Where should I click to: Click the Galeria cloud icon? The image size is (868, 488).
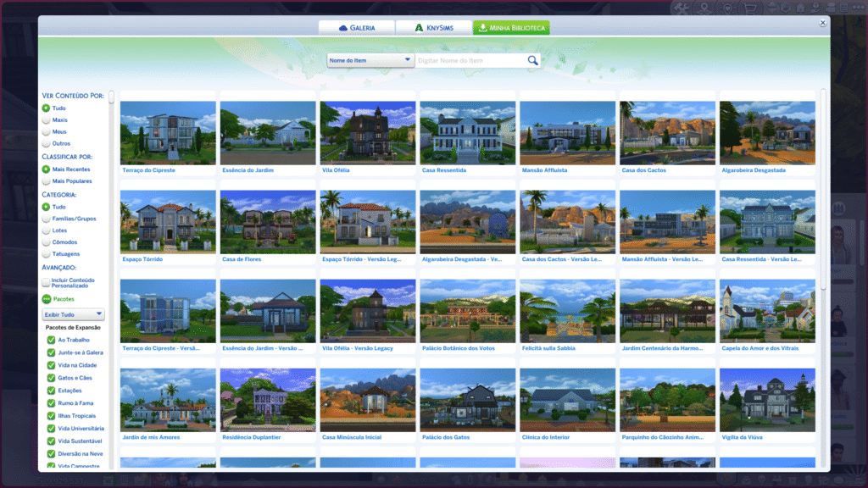pyautogui.click(x=343, y=28)
